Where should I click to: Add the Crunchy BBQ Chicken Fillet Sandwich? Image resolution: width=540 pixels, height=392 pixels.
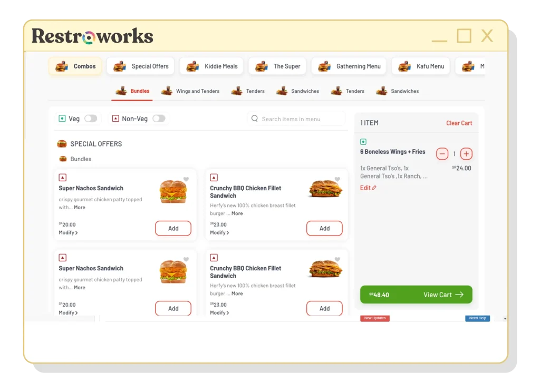coord(324,228)
